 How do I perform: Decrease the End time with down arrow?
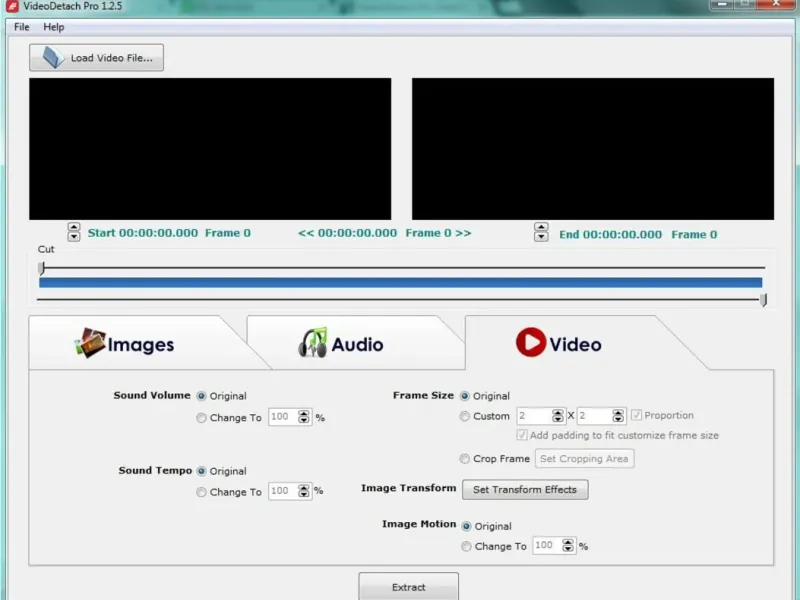tap(541, 237)
